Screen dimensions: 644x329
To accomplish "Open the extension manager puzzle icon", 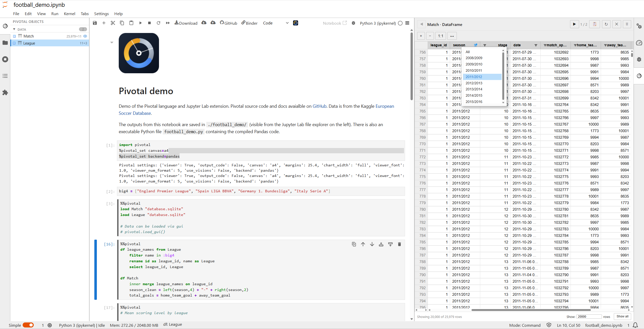I will tap(5, 92).
